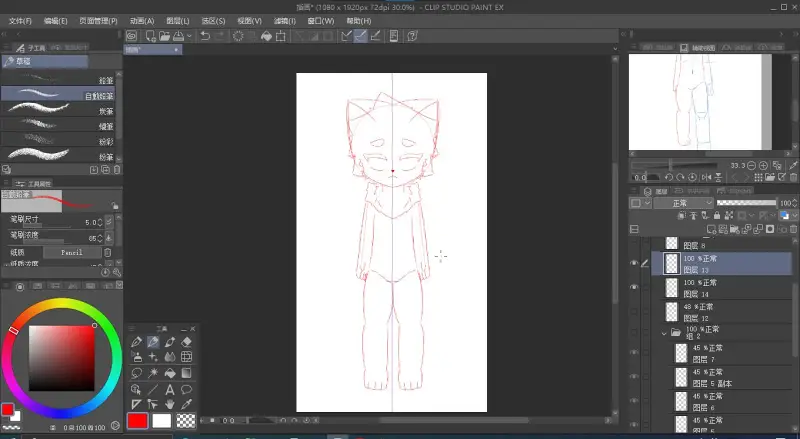Open save icon dropdown arrow in command bar
This screenshot has height=439, width=800.
(x=189, y=36)
